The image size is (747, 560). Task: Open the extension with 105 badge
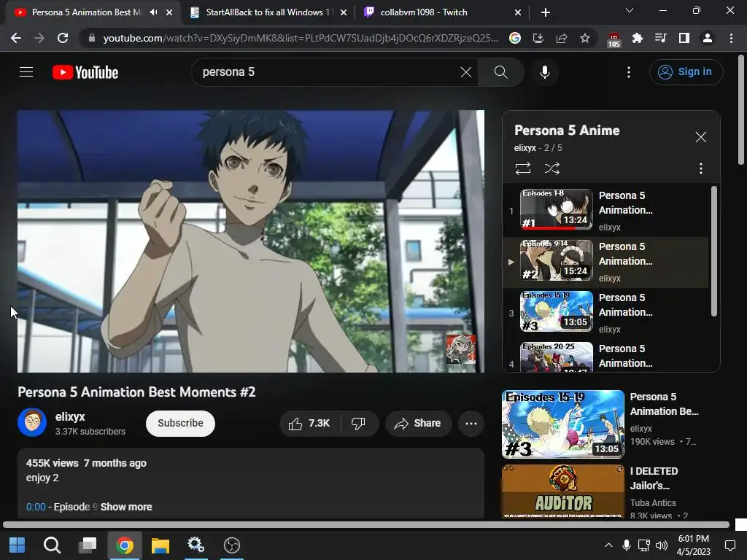click(x=614, y=39)
